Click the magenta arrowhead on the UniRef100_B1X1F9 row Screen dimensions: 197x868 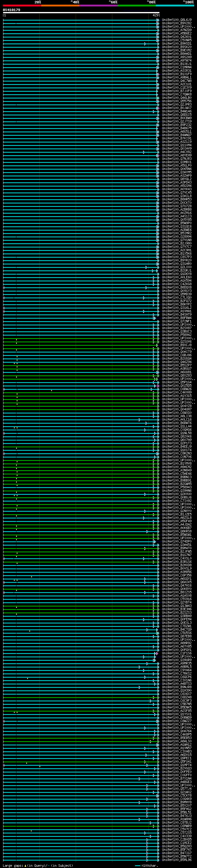point(158,74)
